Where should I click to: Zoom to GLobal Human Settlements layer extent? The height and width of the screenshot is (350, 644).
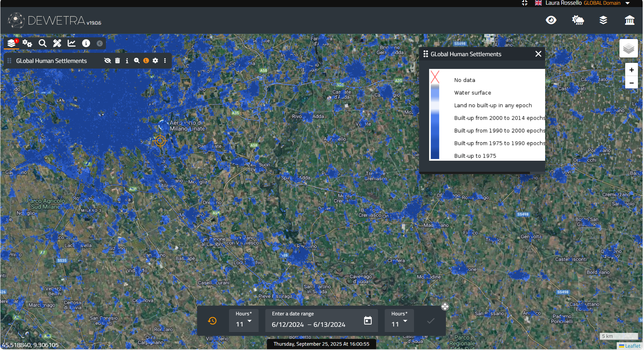pos(137,61)
